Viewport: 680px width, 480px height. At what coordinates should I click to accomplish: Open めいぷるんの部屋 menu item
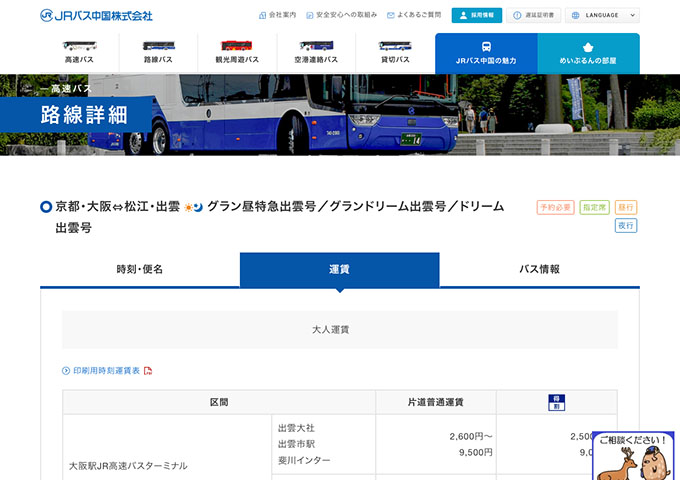588,53
